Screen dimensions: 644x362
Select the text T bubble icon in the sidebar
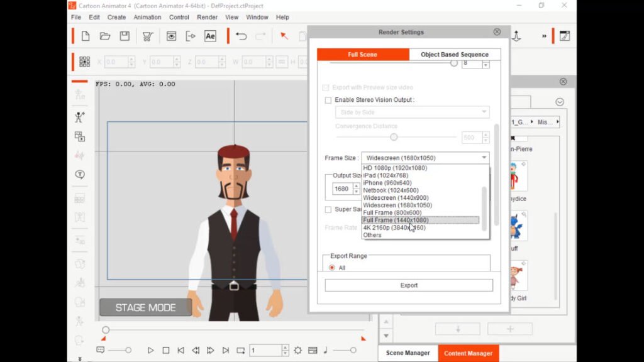click(x=80, y=175)
